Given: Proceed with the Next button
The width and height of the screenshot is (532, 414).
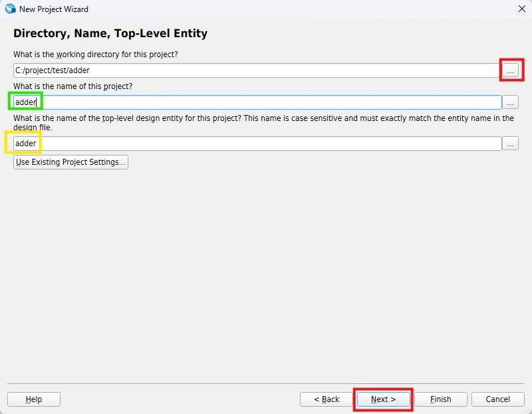Looking at the screenshot, I should point(383,399).
